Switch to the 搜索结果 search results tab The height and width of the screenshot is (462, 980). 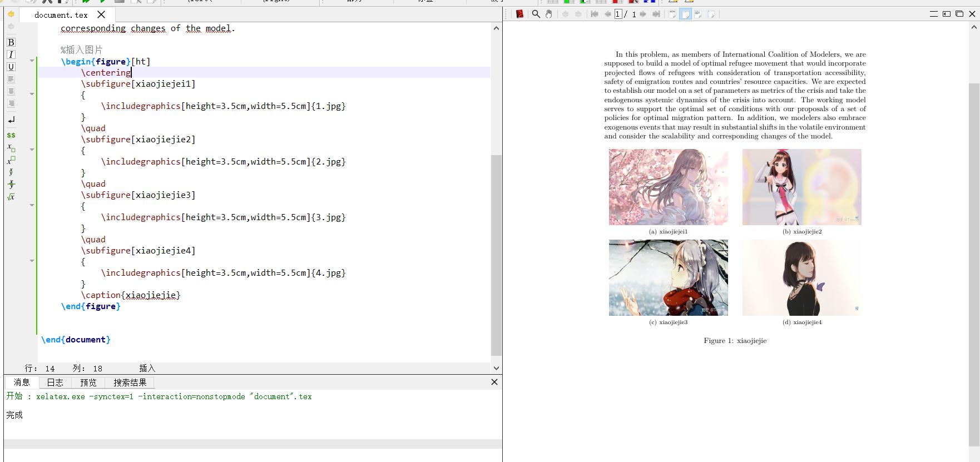[130, 382]
